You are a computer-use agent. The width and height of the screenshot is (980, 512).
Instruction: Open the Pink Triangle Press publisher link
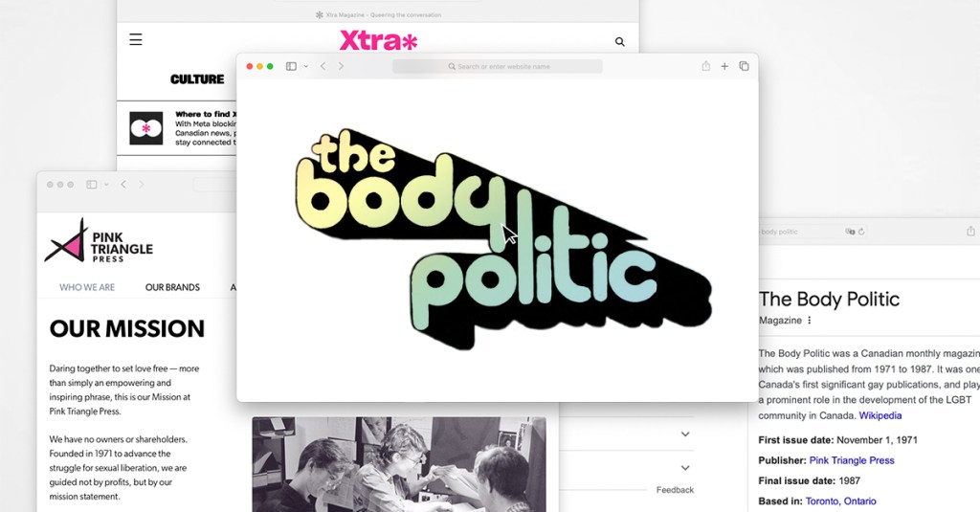(x=852, y=460)
